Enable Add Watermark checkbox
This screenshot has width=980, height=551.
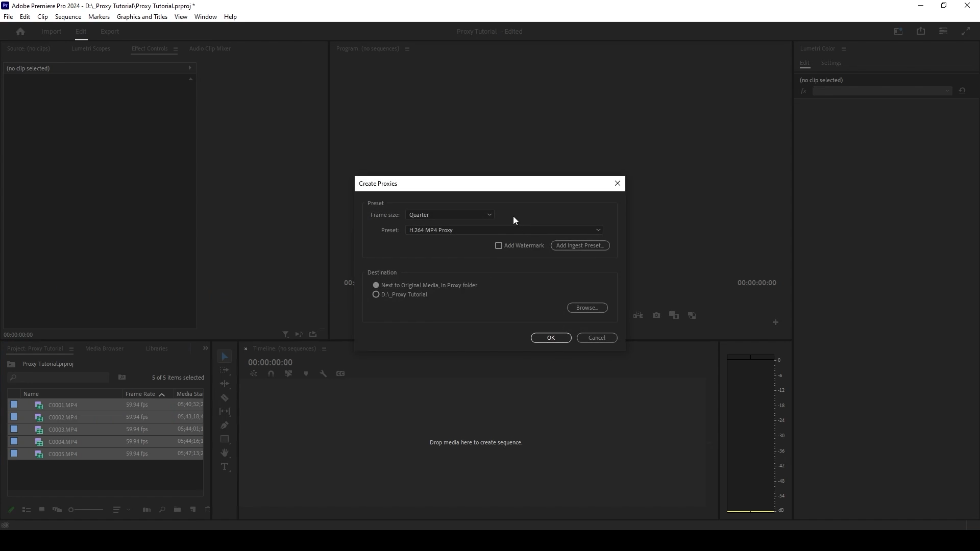[499, 246]
